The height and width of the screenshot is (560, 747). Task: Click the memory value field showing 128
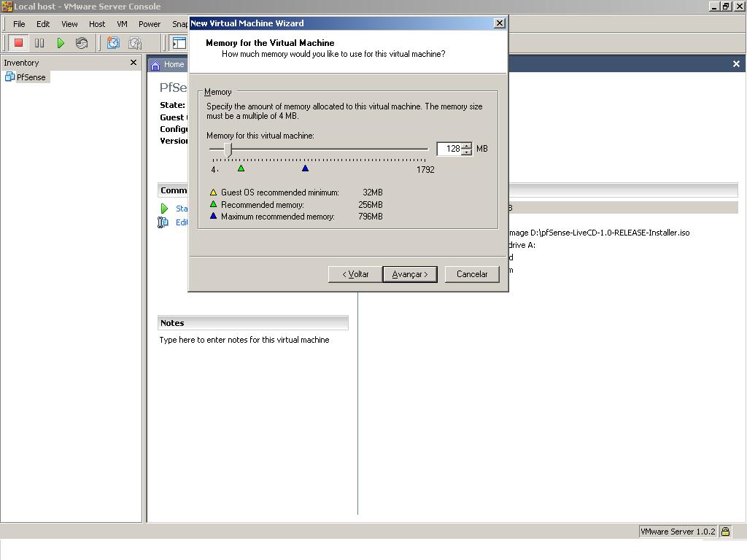tap(449, 149)
